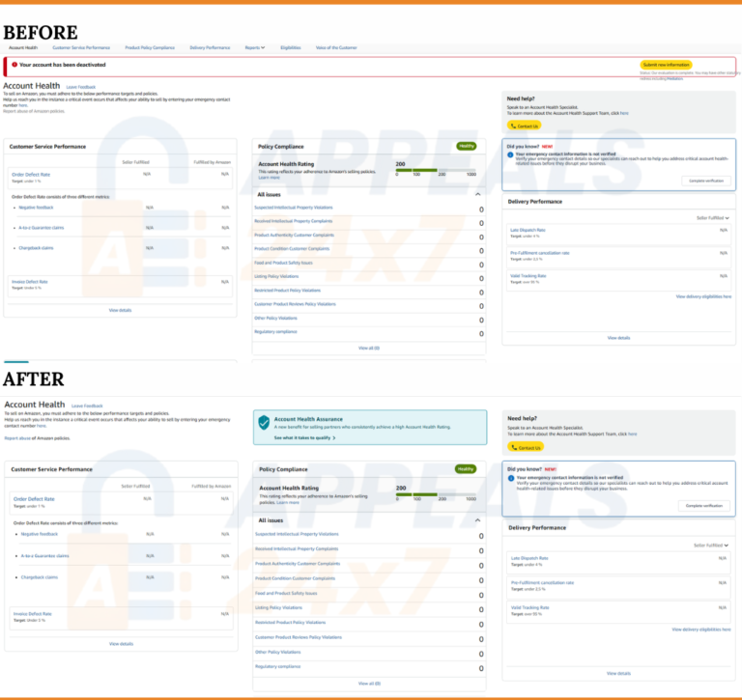Click the Healthy badge in BEFORE Policy Compliance
This screenshot has height=700, width=742.
point(466,146)
